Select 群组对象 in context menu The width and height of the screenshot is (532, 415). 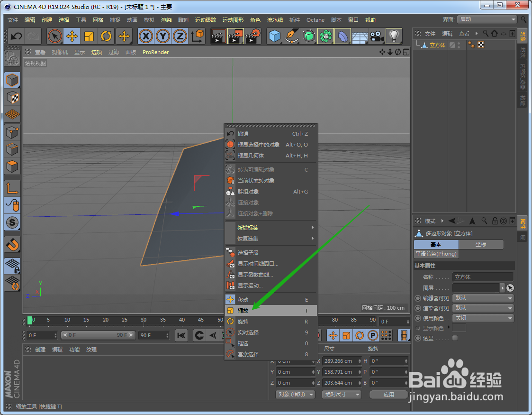tap(271, 192)
